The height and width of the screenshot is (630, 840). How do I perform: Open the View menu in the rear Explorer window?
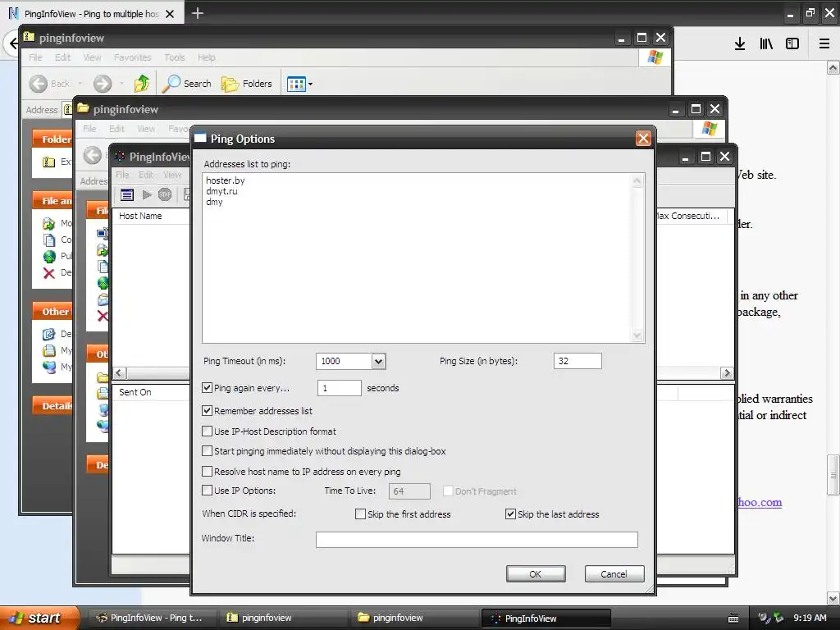pos(92,57)
